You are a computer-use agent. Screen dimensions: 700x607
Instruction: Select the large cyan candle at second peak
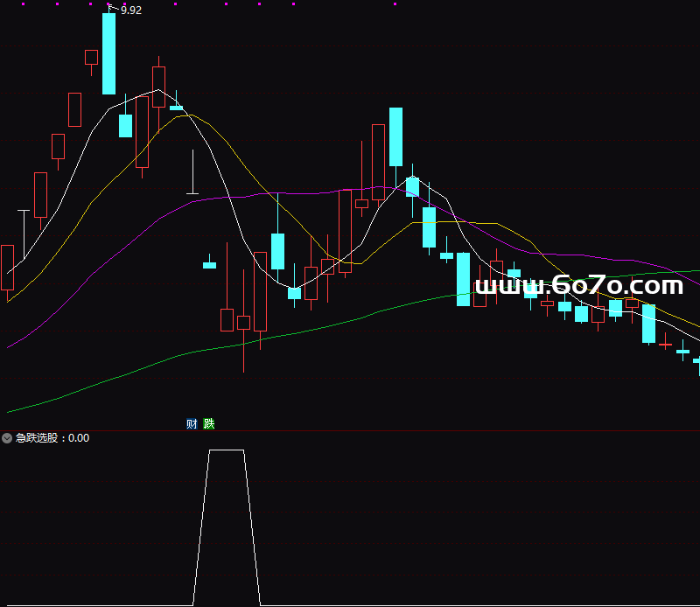coord(395,136)
